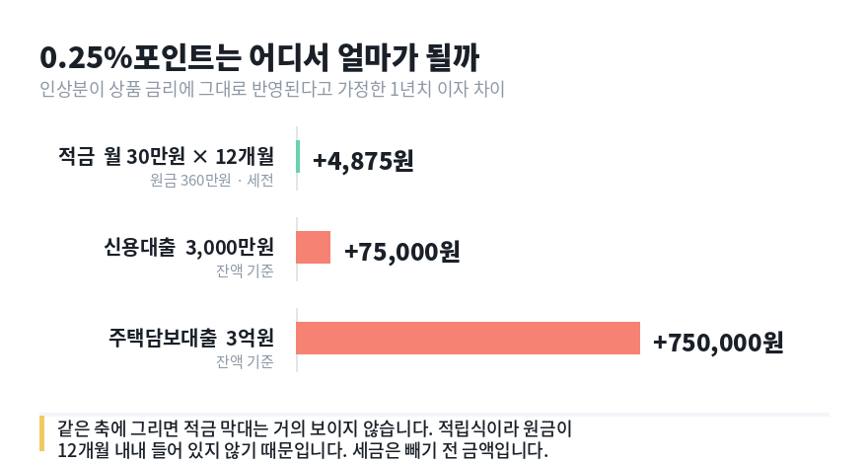Click the 주택담보대출 3억원 label

point(191,338)
